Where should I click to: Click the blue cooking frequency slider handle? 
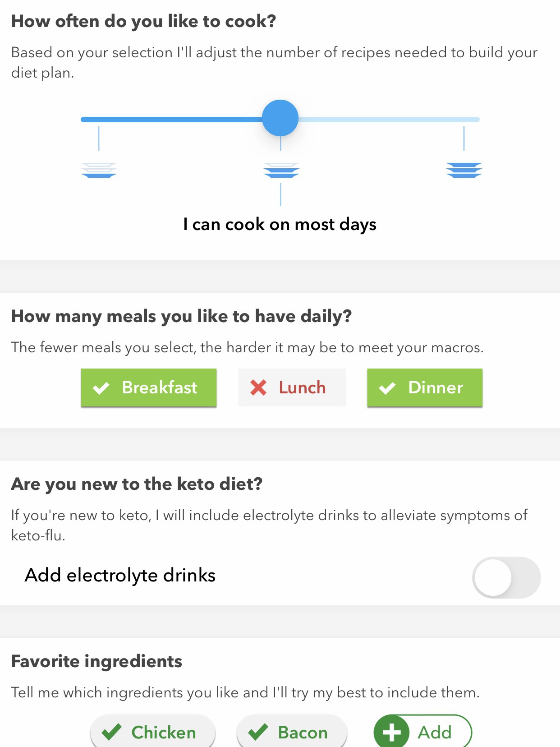[x=280, y=118]
